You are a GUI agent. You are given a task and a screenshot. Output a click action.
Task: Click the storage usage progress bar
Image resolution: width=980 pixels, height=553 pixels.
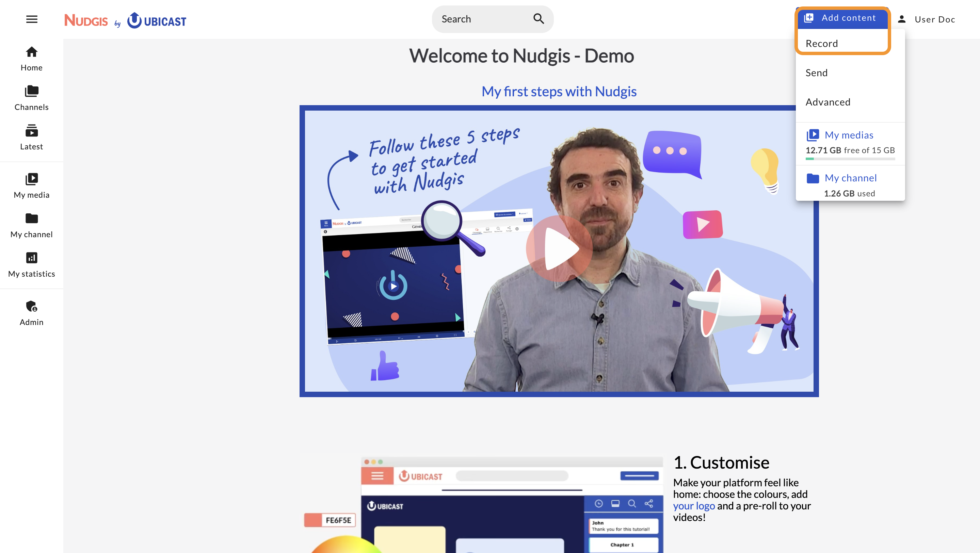click(x=850, y=159)
